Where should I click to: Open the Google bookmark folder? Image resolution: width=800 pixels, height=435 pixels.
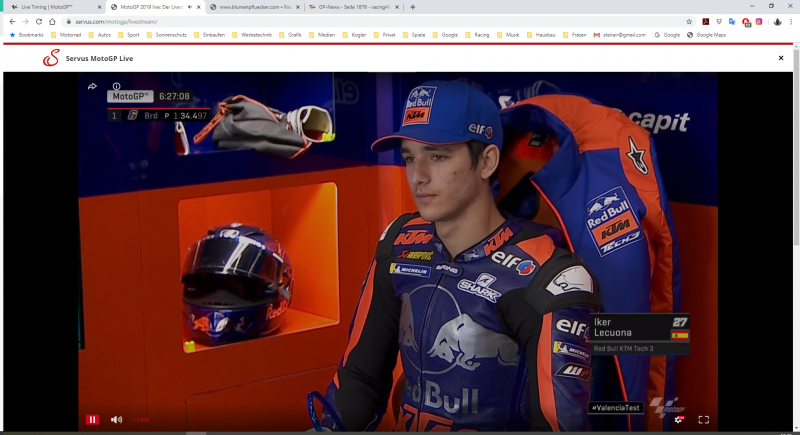coord(445,35)
